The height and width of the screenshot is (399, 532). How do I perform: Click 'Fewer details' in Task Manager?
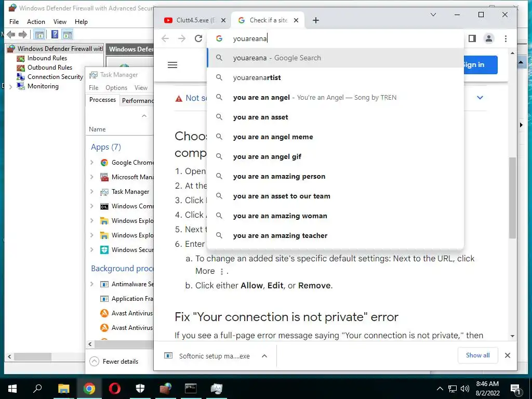pos(114,362)
